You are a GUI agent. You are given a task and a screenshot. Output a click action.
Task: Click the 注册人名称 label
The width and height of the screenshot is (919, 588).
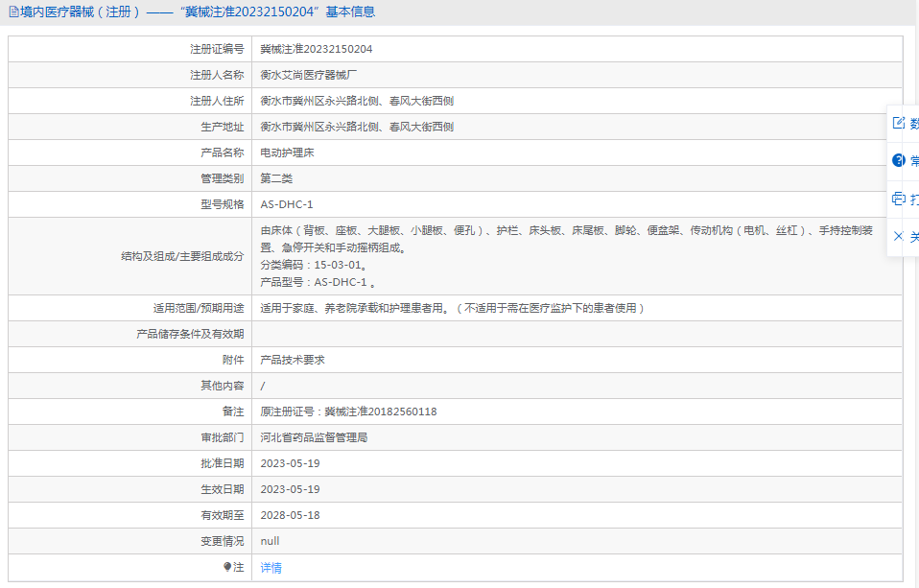pyautogui.click(x=217, y=75)
